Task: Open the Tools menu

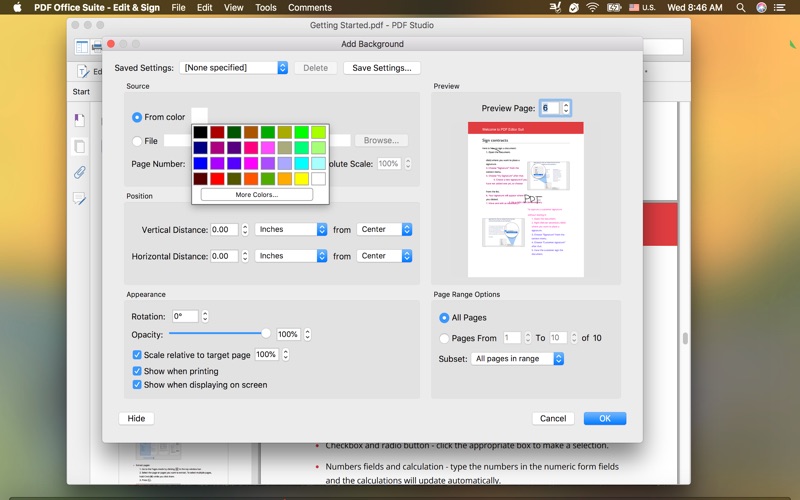Action: 266,8
